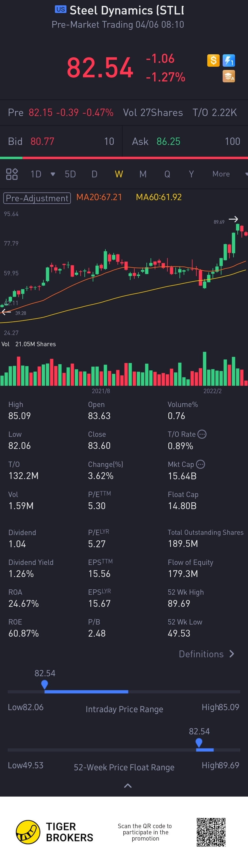Tap the bid/ask ratio bar
Image resolution: width=248 pixels, height=868 pixels.
coord(124,158)
